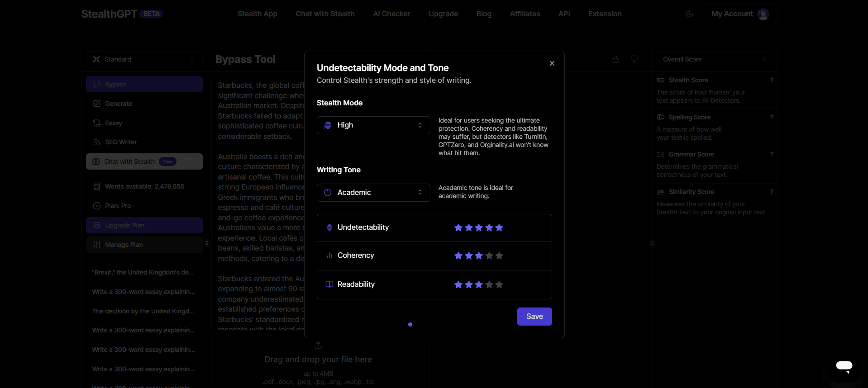The width and height of the screenshot is (868, 388).
Task: Click the My Account avatar icon
Action: click(763, 14)
